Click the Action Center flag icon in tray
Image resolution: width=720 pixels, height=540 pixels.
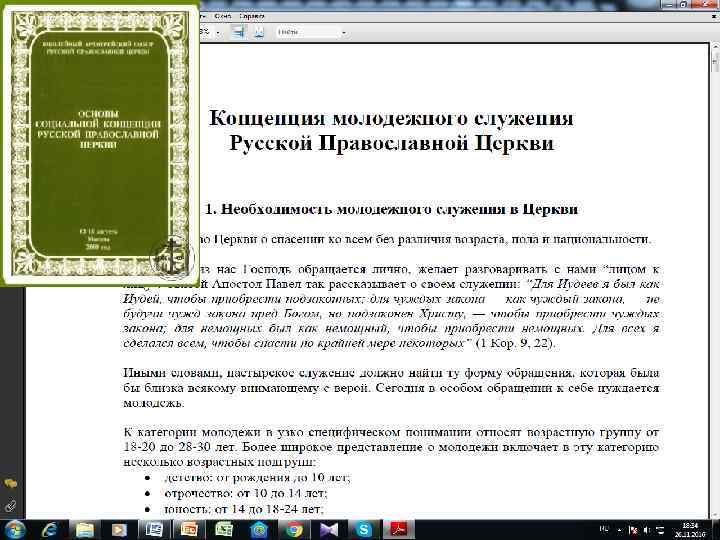[x=634, y=530]
